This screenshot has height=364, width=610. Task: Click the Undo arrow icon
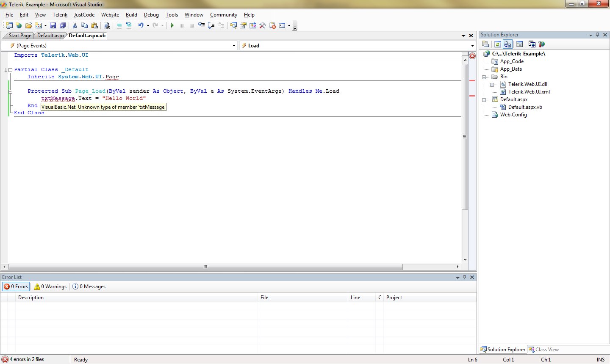tap(141, 25)
